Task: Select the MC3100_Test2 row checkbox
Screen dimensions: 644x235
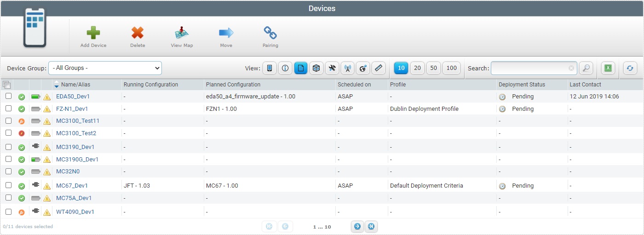Action: click(8, 133)
